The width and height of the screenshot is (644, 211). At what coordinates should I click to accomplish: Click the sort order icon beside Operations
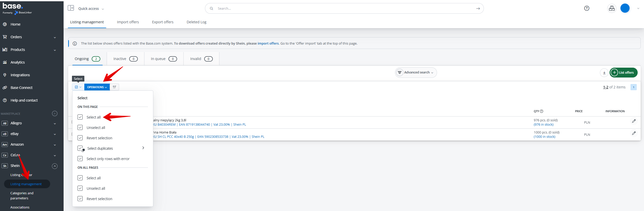(x=115, y=87)
